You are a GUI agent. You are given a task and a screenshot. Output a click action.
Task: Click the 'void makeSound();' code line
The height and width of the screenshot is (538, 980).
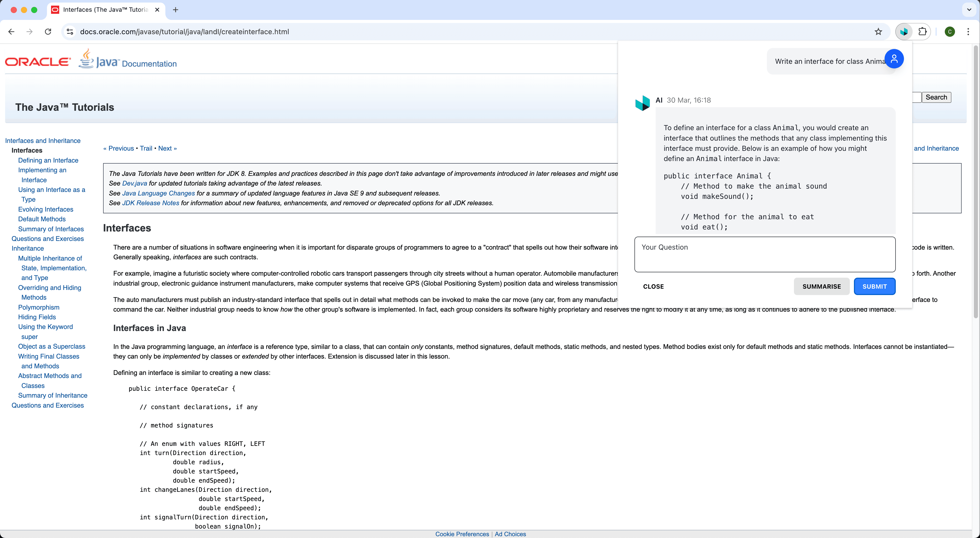(717, 196)
